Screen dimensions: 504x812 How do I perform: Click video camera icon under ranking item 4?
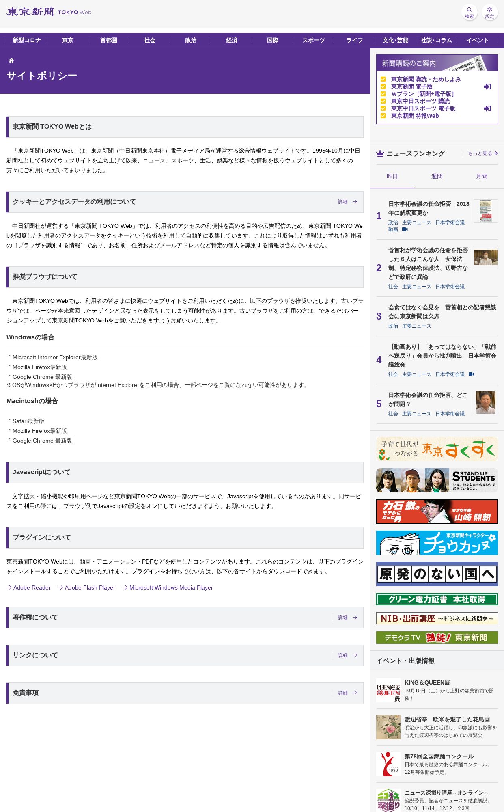472,374
